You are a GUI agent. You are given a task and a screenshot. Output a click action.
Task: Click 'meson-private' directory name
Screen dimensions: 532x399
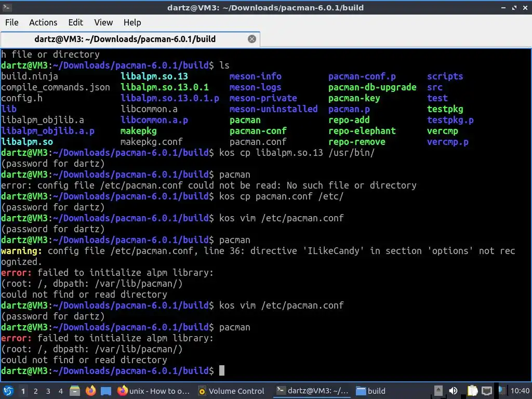point(263,98)
